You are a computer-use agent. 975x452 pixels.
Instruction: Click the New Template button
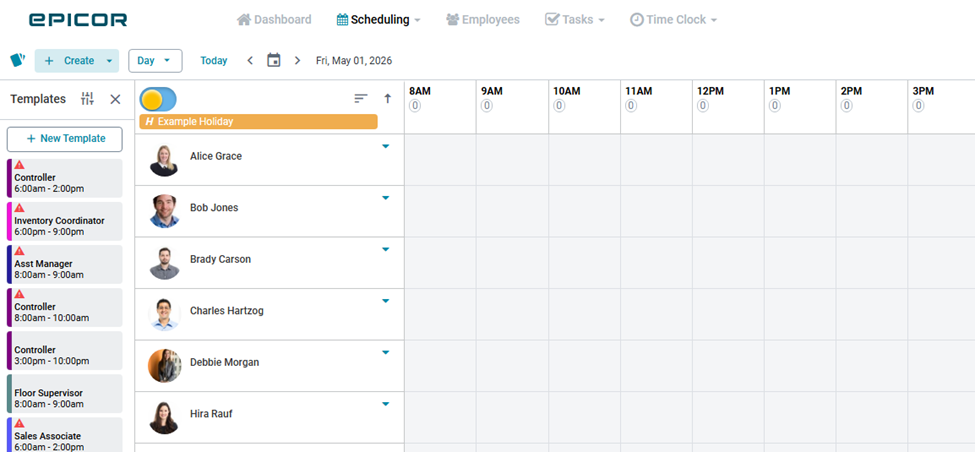click(x=65, y=138)
